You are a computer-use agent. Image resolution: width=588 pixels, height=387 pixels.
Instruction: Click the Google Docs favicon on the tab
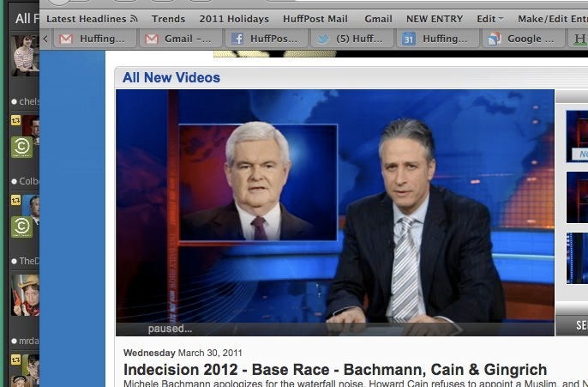click(x=494, y=39)
